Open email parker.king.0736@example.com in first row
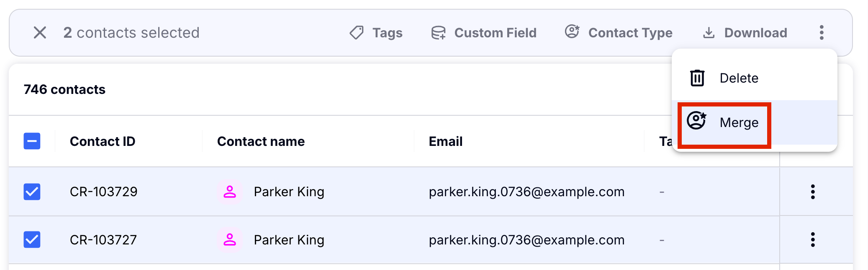Viewport: 868px width, 270px height. point(526,192)
